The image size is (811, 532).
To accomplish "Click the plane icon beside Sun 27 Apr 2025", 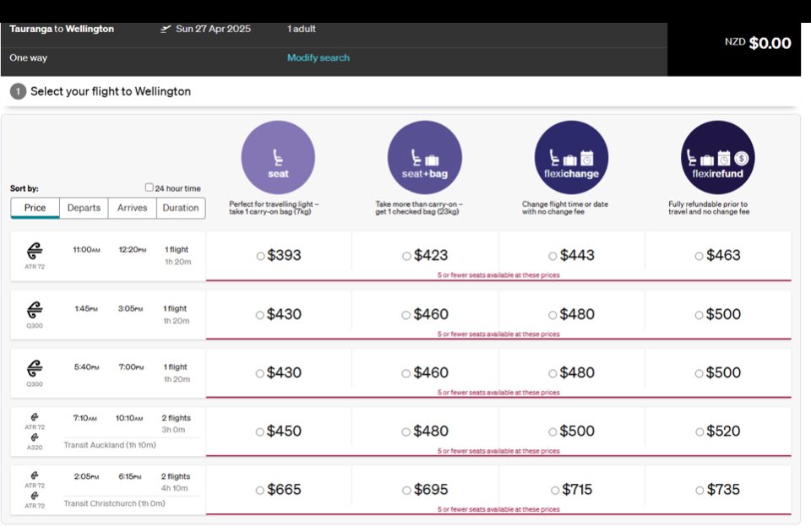I will (166, 29).
